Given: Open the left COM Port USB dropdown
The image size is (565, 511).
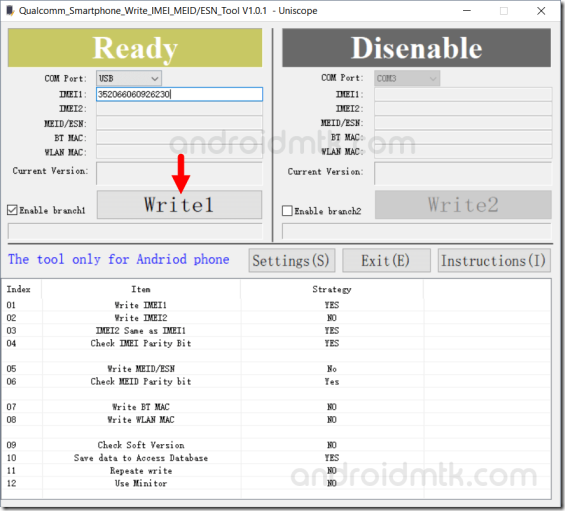Looking at the screenshot, I should [129, 78].
